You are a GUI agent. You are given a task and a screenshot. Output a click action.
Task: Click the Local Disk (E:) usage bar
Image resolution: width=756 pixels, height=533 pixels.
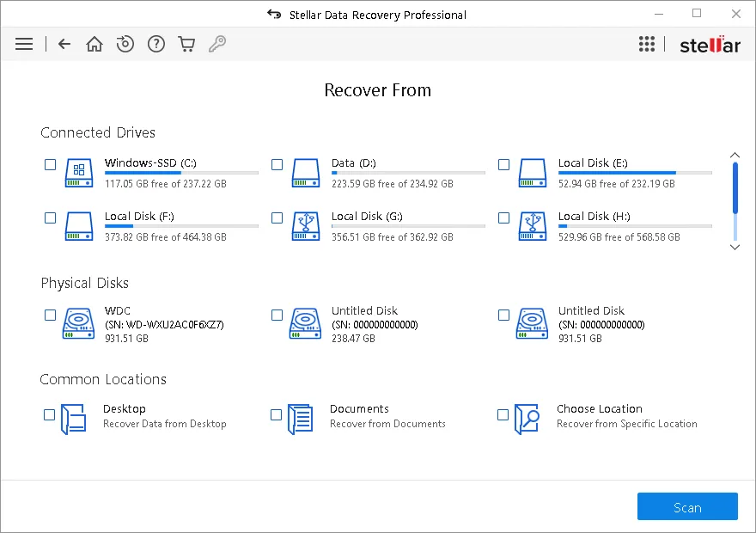click(635, 173)
